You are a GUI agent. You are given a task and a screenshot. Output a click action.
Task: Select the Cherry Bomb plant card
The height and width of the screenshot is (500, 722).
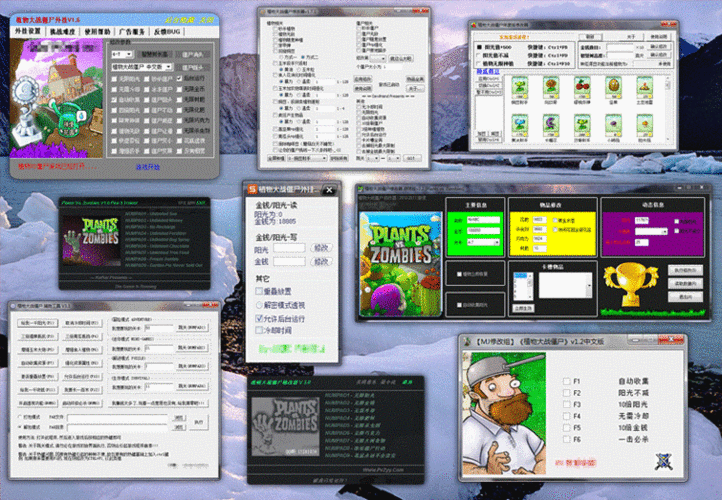pos(582,87)
